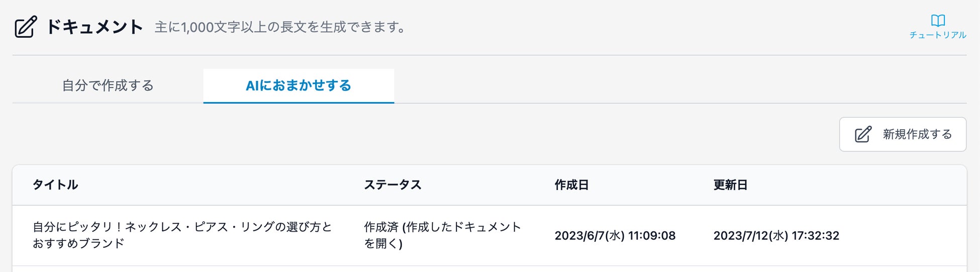Click the 作成日 column header
980x272 pixels.
coord(571,185)
